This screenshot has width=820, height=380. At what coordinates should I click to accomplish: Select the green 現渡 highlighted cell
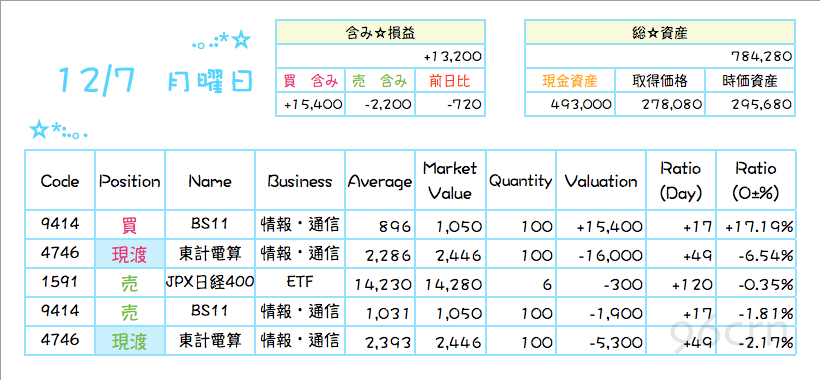pyautogui.click(x=130, y=341)
